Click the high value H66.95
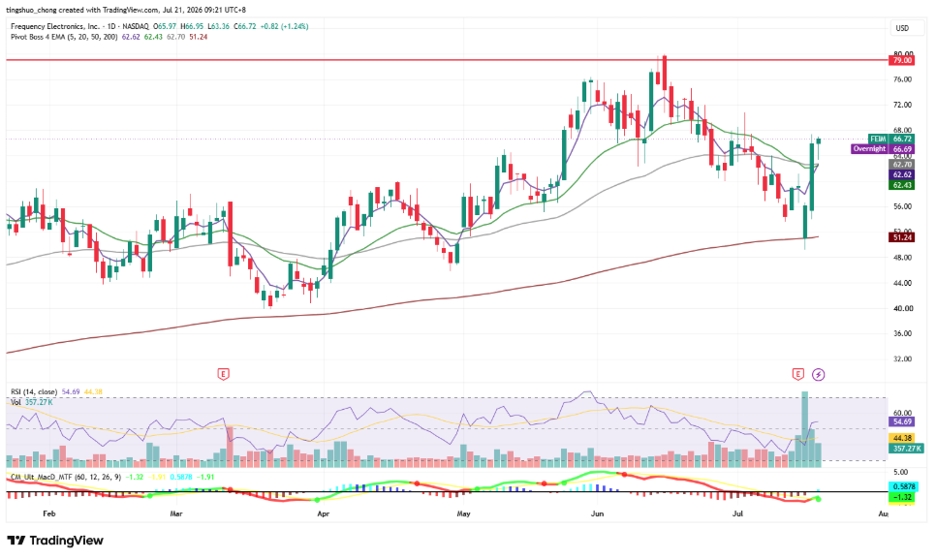 click(x=192, y=26)
